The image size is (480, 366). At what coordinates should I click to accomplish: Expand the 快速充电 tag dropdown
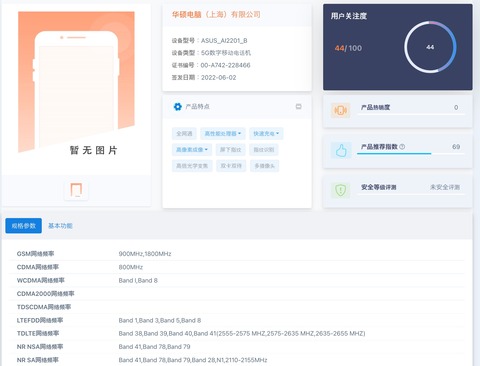(266, 134)
